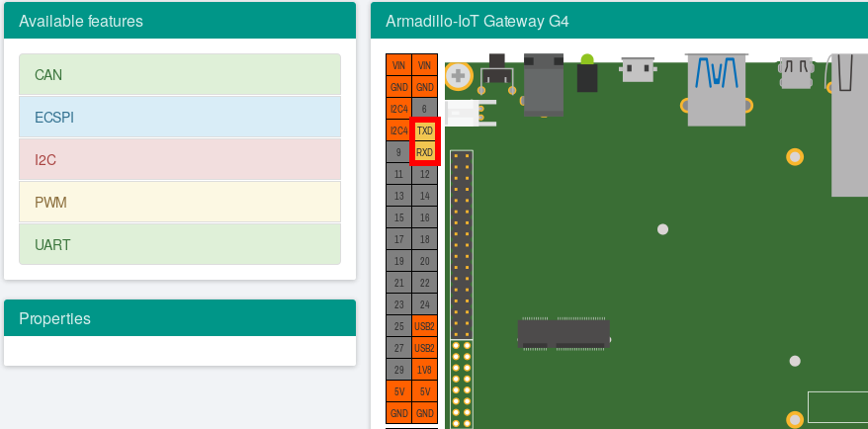The height and width of the screenshot is (429, 868).
Task: Select the CAN feature
Action: [179, 75]
